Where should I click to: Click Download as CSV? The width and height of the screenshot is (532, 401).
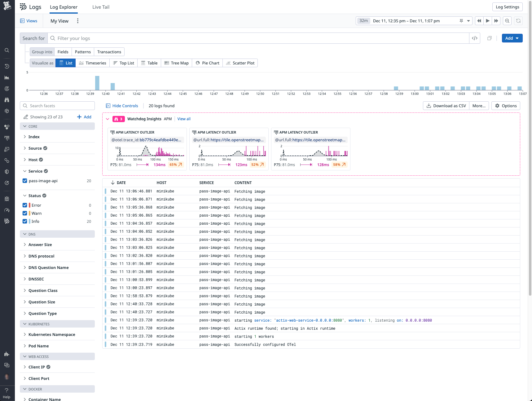(446, 106)
